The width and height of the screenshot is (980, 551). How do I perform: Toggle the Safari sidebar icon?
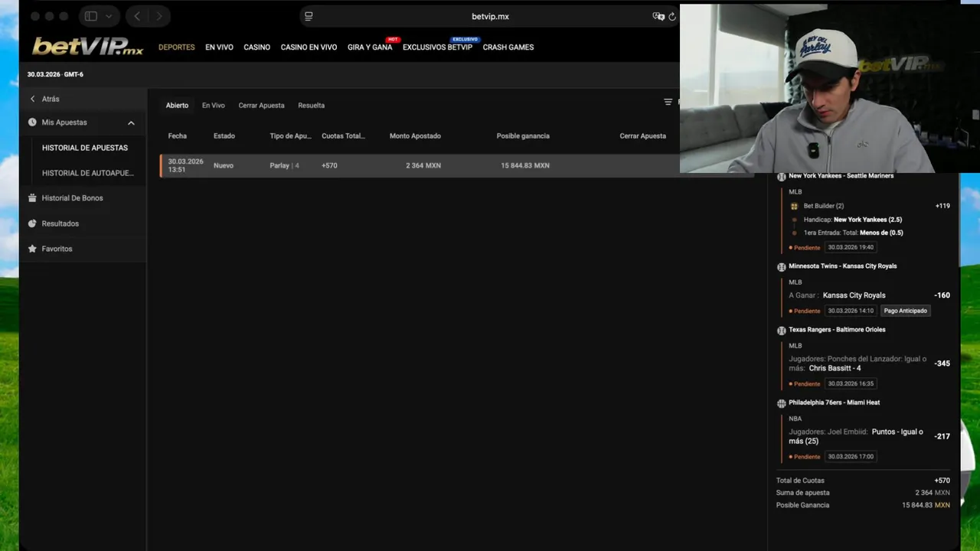click(90, 16)
